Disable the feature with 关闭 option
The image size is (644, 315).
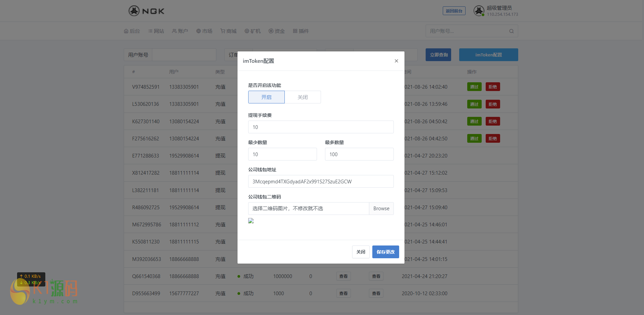point(303,97)
